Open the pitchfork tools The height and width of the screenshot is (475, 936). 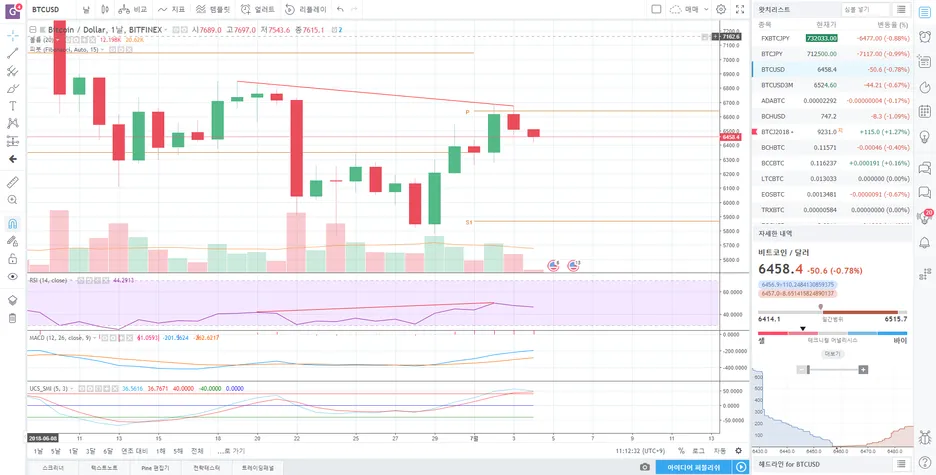coord(13,71)
